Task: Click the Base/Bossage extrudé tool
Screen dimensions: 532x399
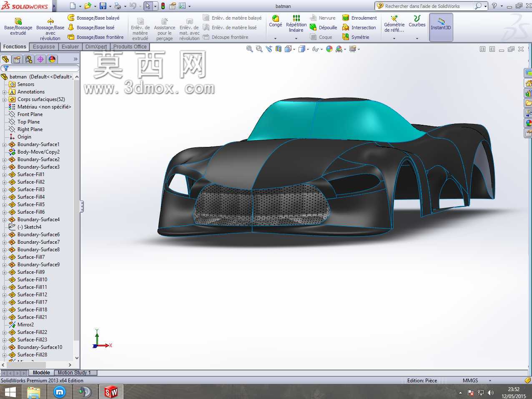Action: click(18, 27)
